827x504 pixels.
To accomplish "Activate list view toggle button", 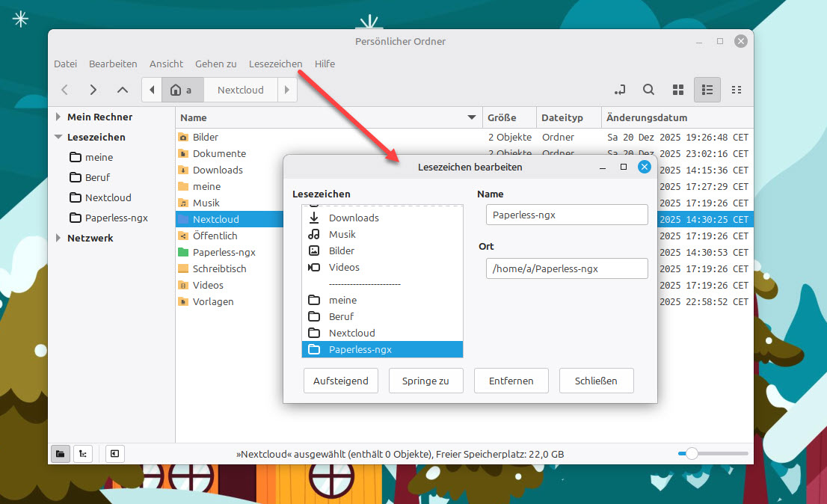I will (707, 90).
